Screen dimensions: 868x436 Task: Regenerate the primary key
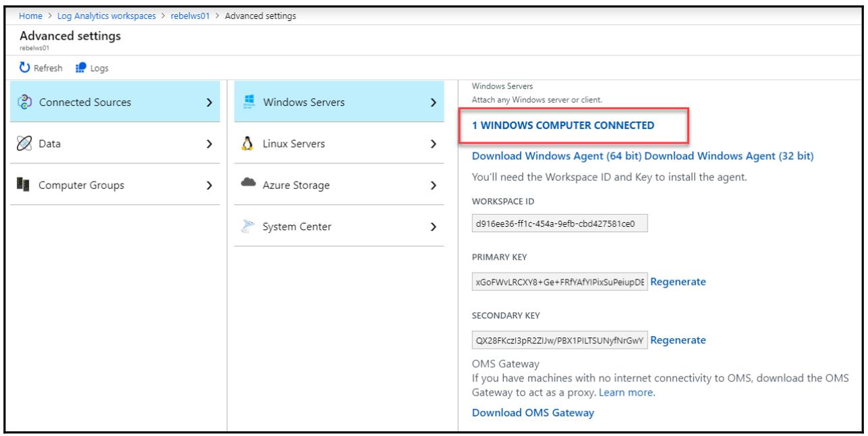coord(678,281)
